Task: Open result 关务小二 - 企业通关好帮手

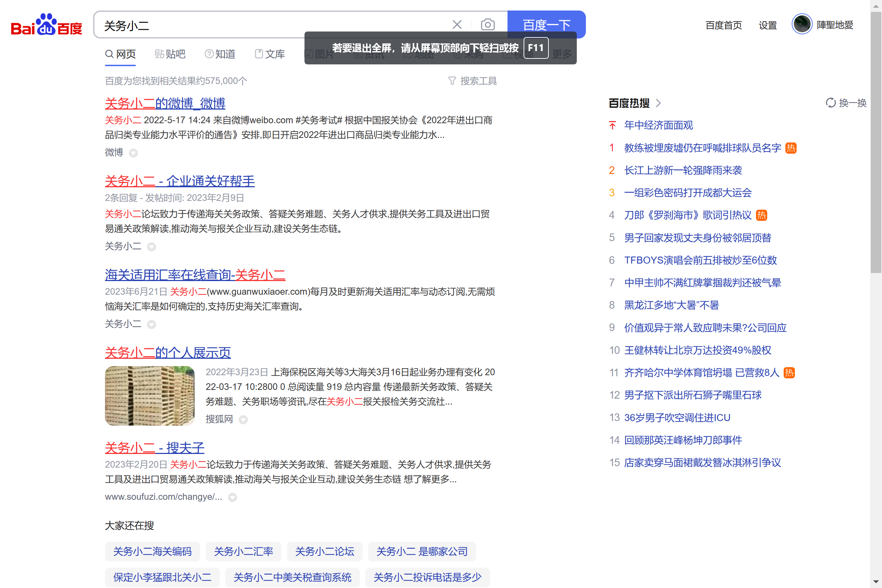Action: click(180, 181)
